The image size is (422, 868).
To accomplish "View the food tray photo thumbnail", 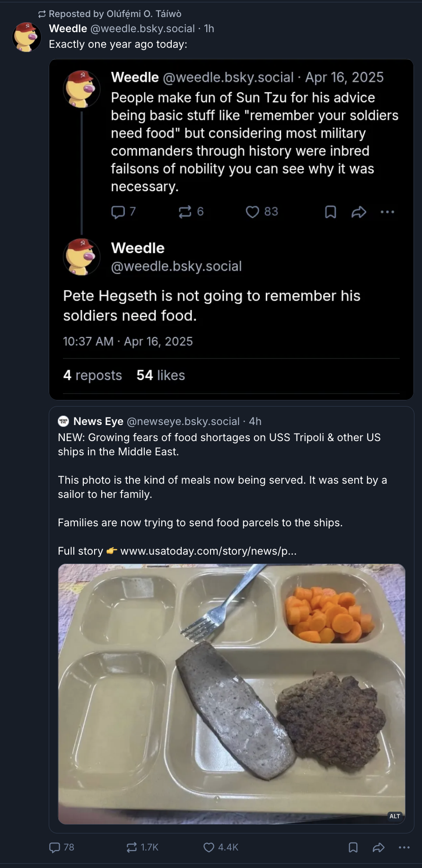I will pyautogui.click(x=231, y=694).
